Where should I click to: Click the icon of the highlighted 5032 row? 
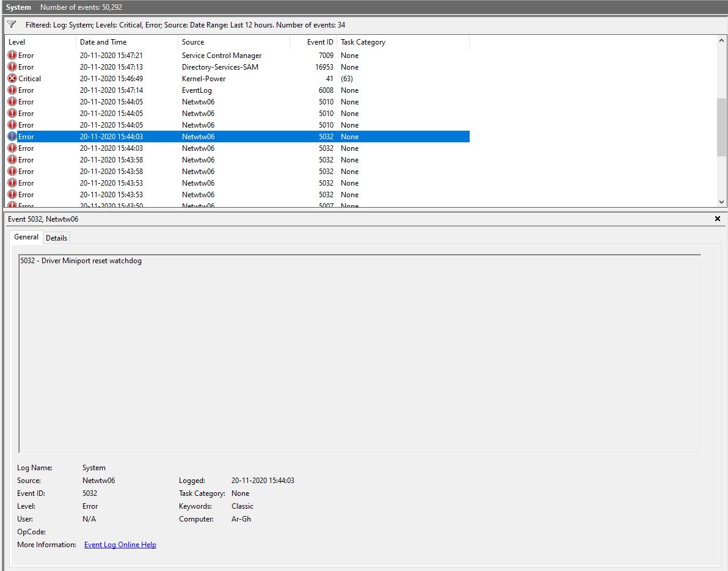(x=13, y=136)
